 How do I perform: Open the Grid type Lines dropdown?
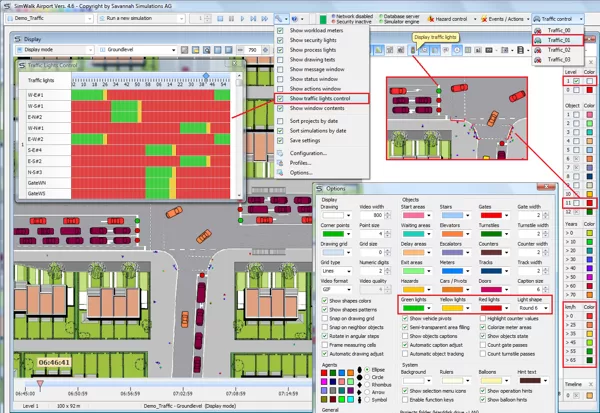tap(349, 271)
